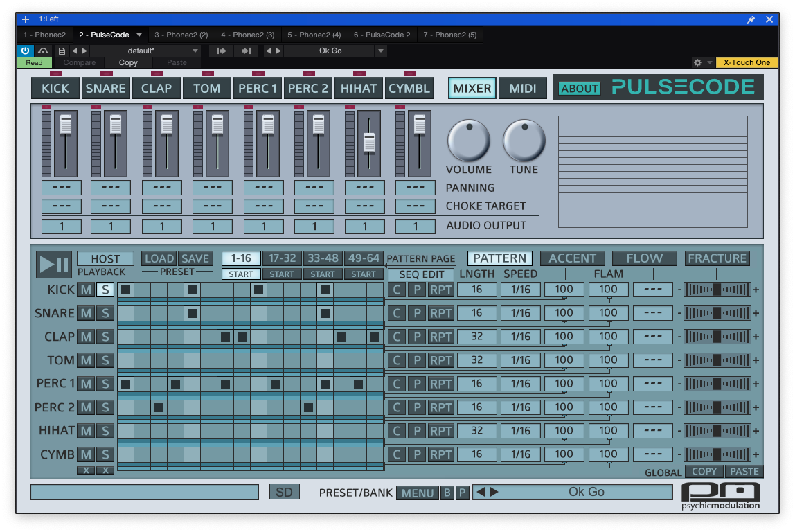Load previous preset with left arrow near default
795x532 pixels.
pyautogui.click(x=75, y=51)
